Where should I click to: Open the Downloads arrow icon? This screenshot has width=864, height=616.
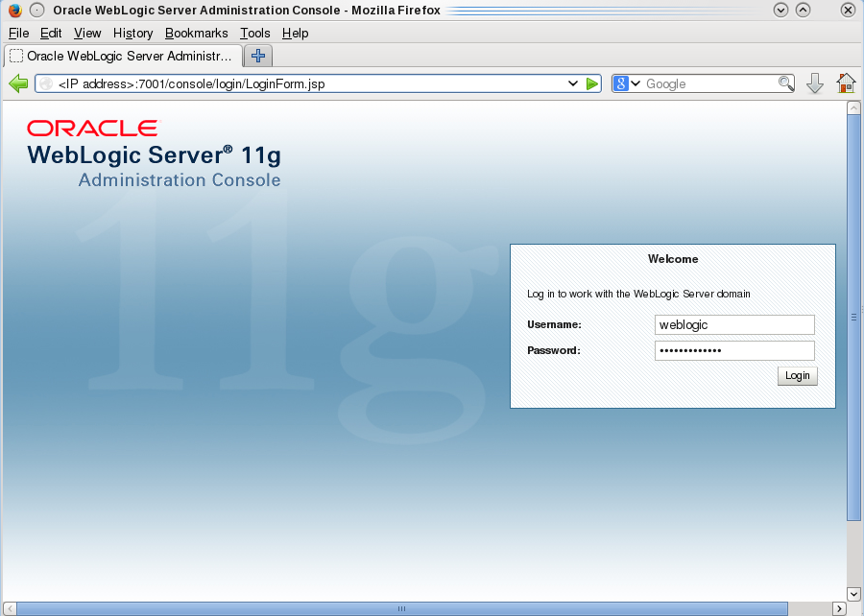click(x=814, y=83)
